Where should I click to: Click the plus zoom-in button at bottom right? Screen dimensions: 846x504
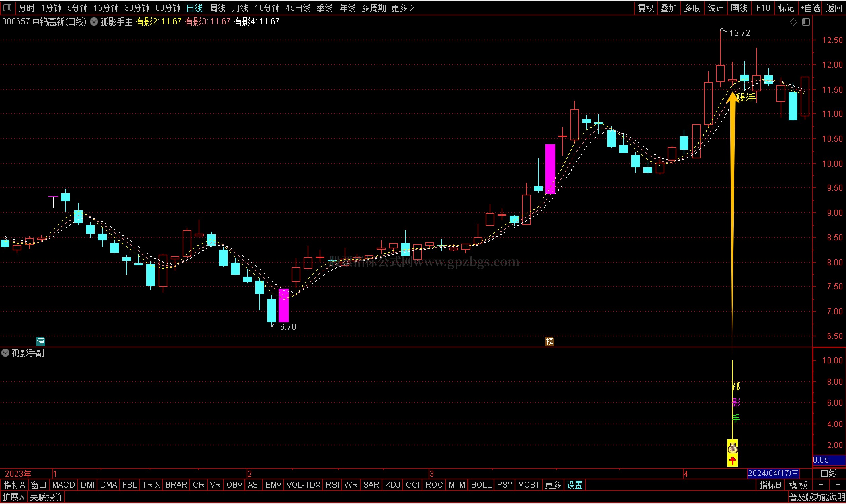[x=821, y=485]
